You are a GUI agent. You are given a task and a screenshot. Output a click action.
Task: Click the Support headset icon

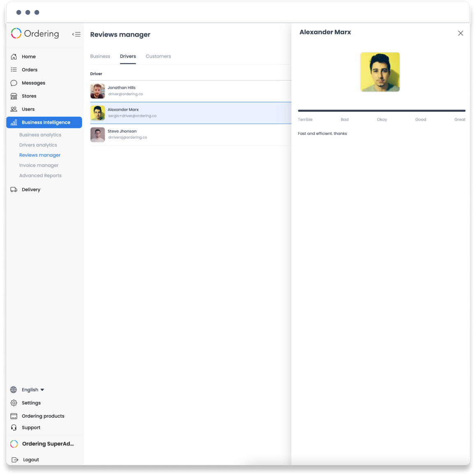click(14, 428)
